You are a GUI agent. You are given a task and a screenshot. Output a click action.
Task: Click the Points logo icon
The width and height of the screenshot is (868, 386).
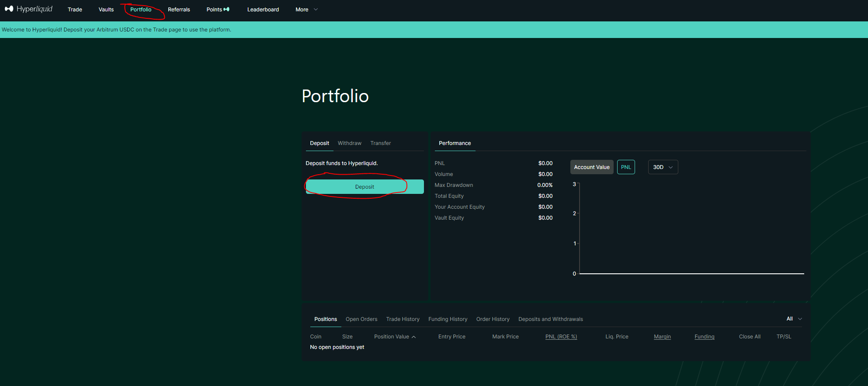coord(226,9)
